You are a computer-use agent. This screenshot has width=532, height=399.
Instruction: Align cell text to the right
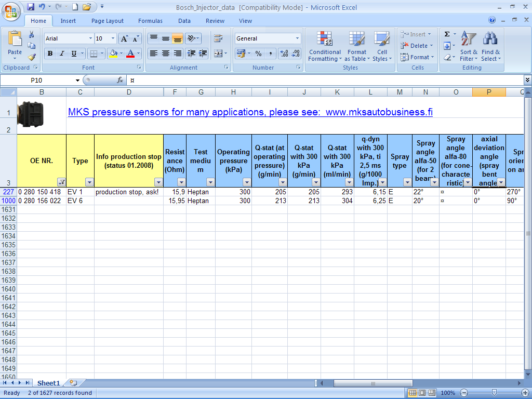(x=178, y=54)
